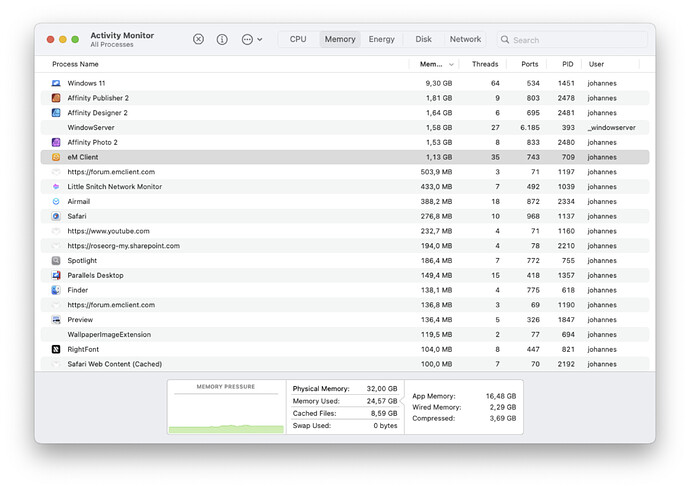Sort by the Threads column header

coord(485,64)
